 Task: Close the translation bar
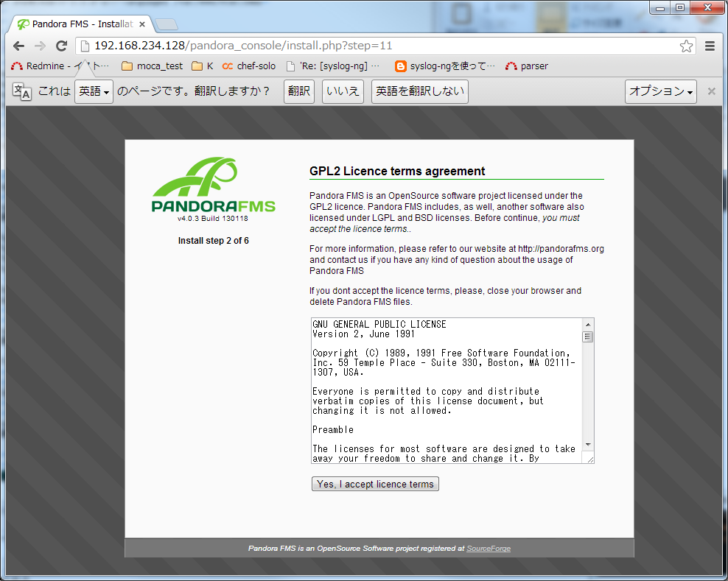click(x=711, y=91)
